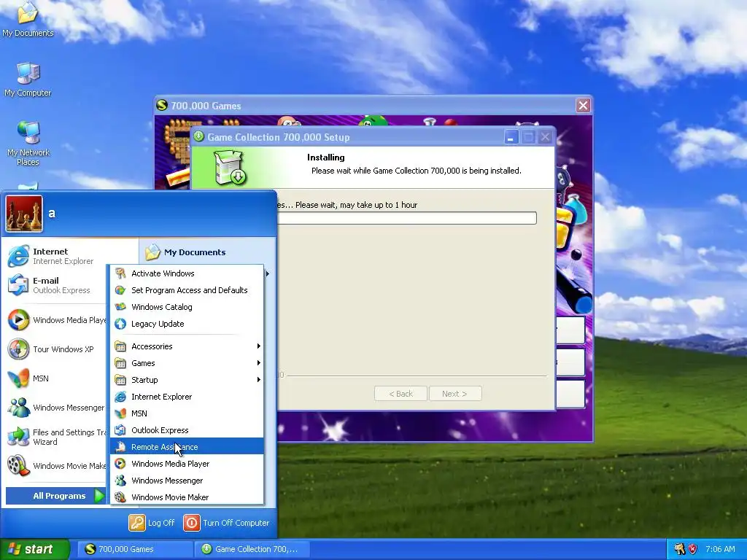Click All Programs green arrow
This screenshot has width=747, height=560.
click(x=99, y=496)
